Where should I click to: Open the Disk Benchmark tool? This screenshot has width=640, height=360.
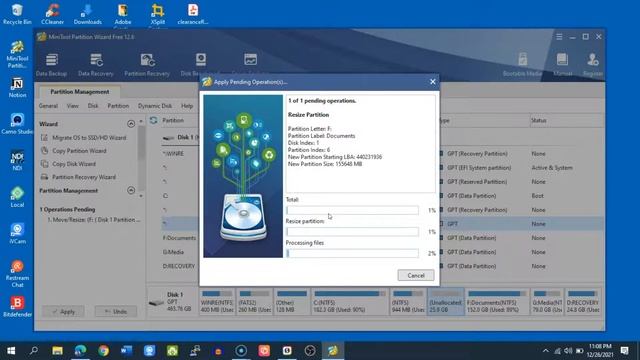click(200, 64)
